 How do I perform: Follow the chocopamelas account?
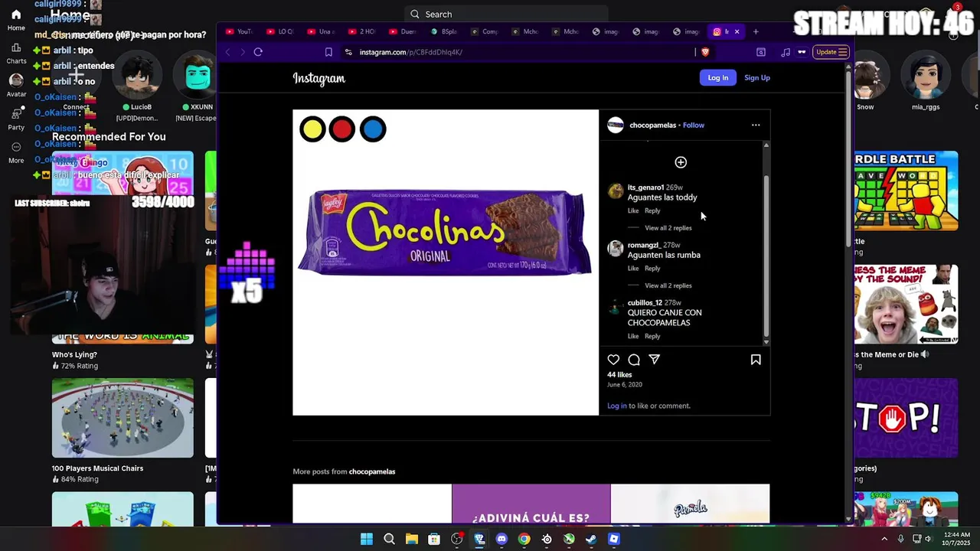click(694, 125)
